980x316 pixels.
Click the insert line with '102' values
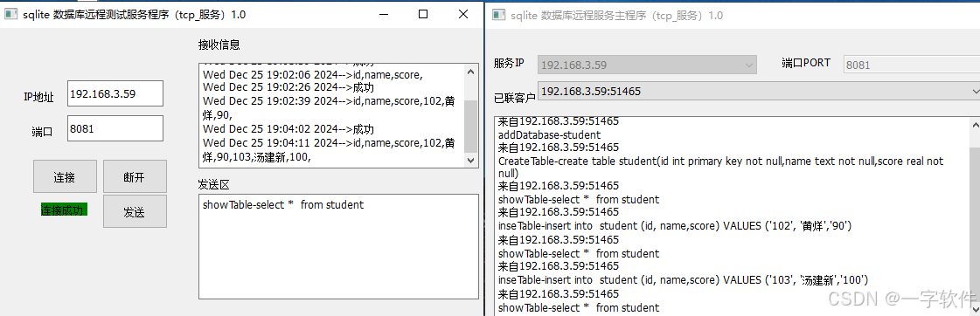point(676,225)
